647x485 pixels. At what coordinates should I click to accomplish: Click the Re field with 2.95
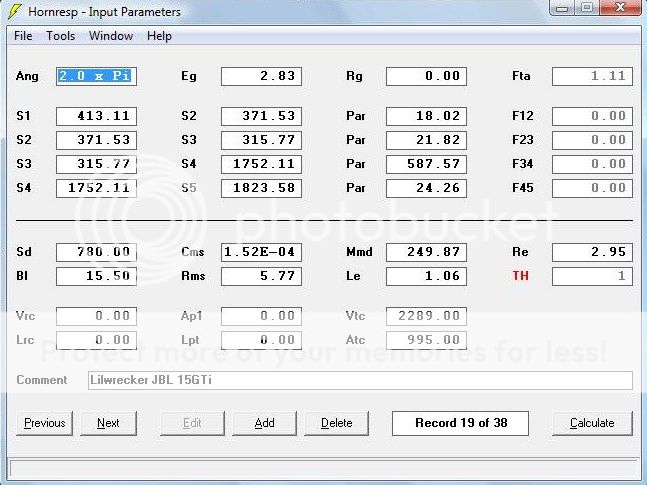tap(592, 252)
